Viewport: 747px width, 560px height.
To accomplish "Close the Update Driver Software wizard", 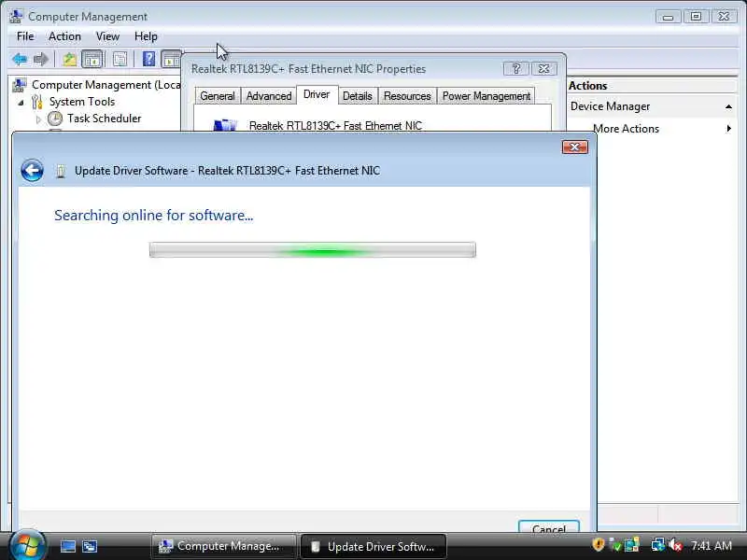I will coord(574,147).
